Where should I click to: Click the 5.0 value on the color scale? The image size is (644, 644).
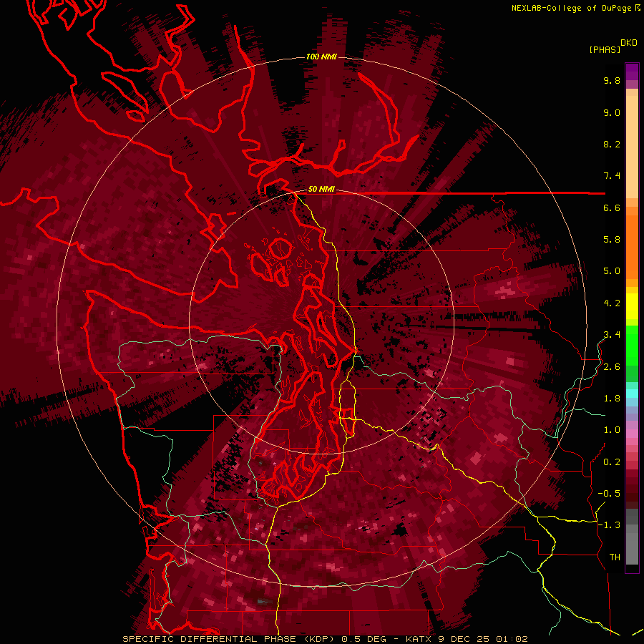pos(612,271)
